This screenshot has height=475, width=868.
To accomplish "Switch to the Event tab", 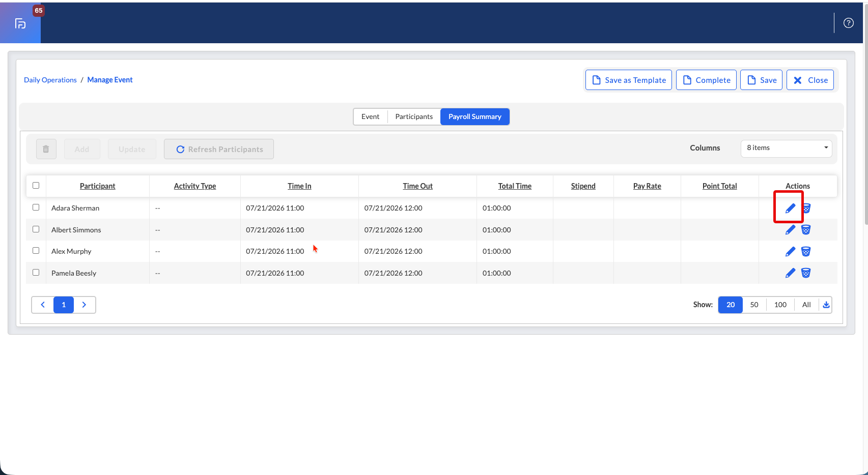I will [x=370, y=116].
